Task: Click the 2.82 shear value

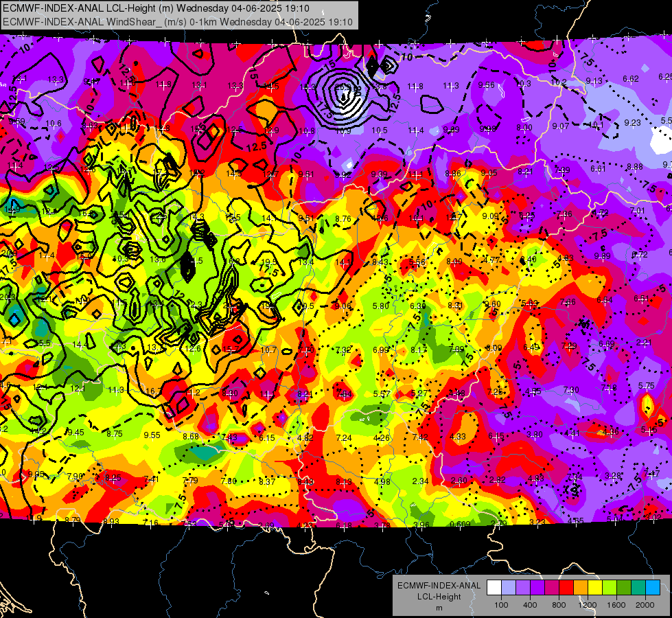Action: point(498,480)
